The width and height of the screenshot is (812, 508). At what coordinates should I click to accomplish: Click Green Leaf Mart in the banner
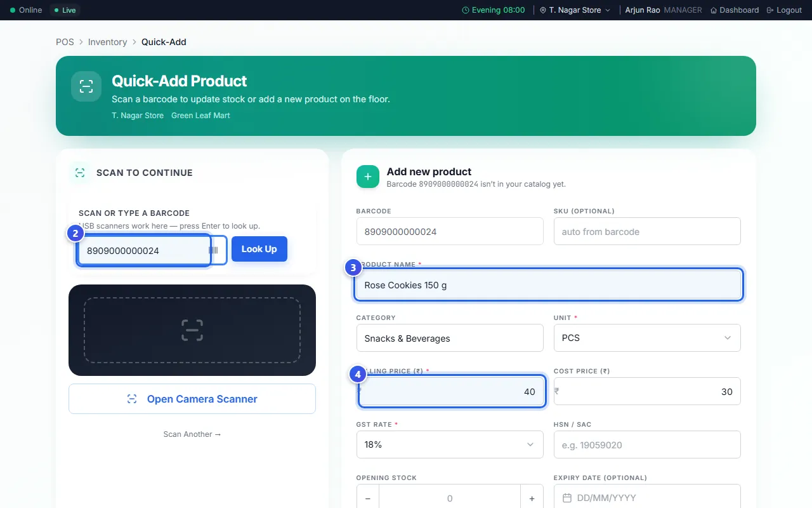[x=200, y=116]
